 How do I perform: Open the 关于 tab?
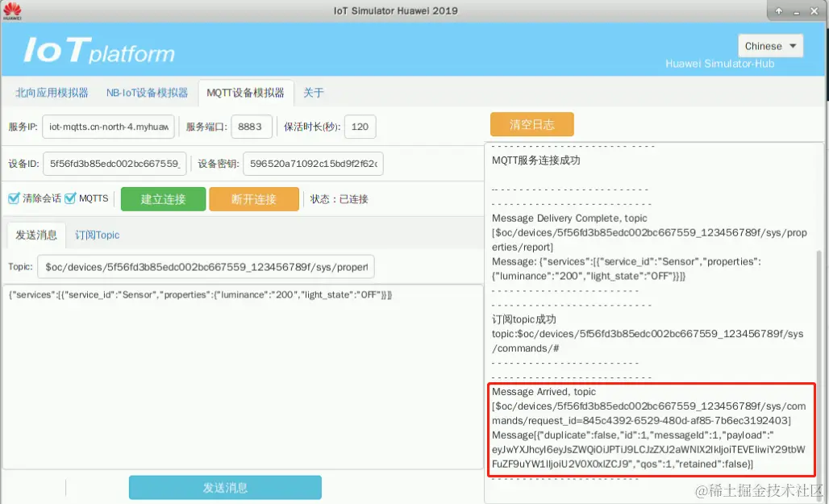click(313, 93)
